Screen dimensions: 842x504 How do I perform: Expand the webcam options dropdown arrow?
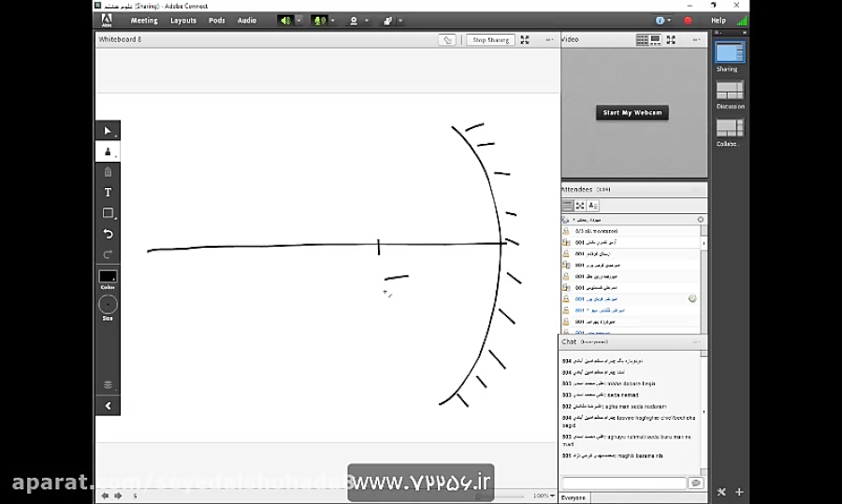click(367, 21)
